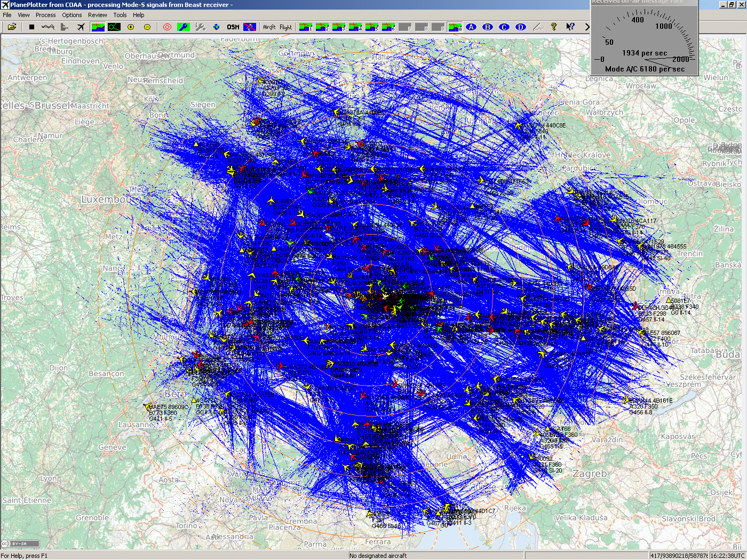
Task: Load saved chart number 10
Action: click(455, 27)
